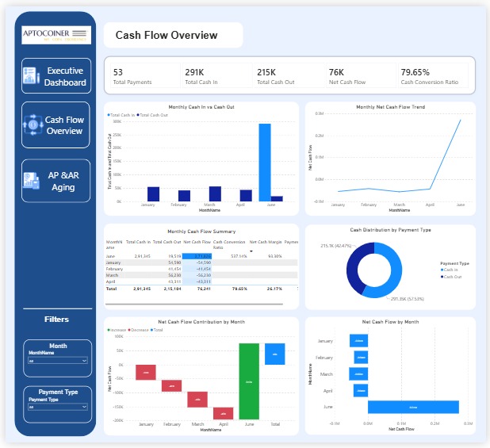
Task: Click the Cash In donut legend entry
Action: [449, 270]
